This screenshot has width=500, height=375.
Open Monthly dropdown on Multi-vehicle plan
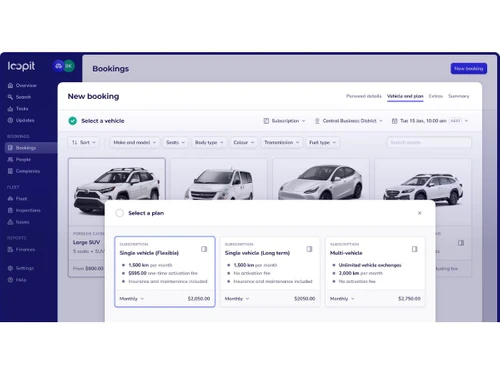342,299
